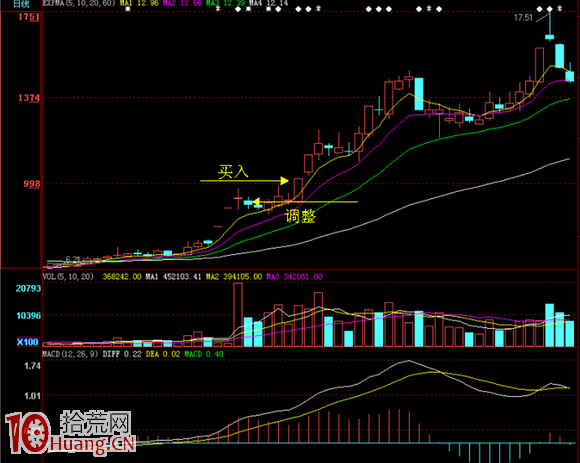Click the MA2 12.66 value
The width and height of the screenshot is (580, 463).
point(182,3)
